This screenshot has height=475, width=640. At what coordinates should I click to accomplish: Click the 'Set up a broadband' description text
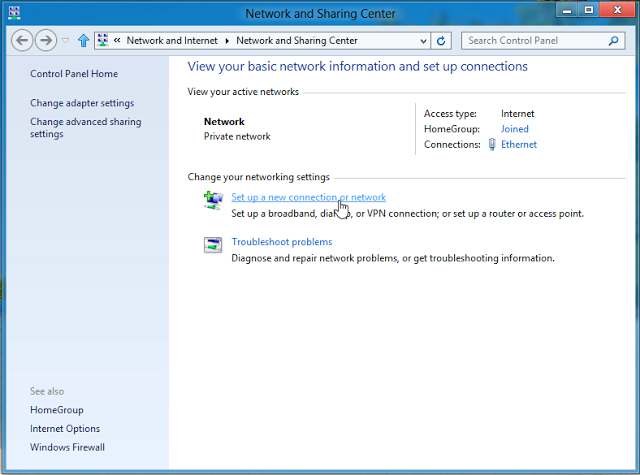407,213
